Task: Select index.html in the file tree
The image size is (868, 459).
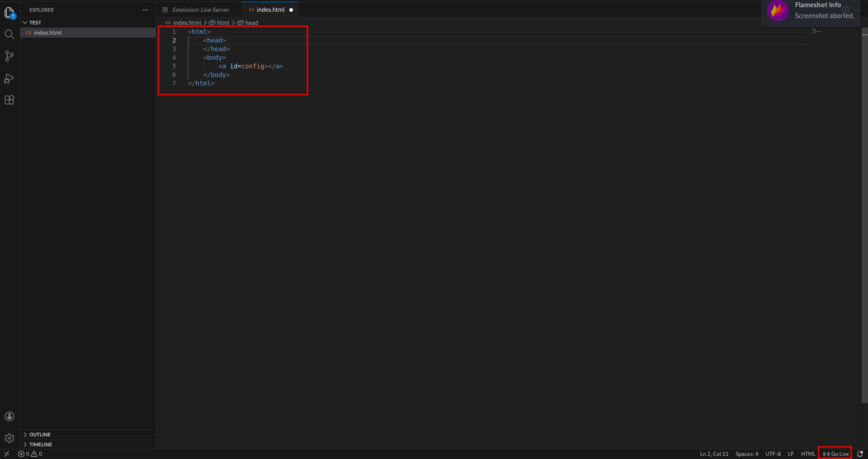Action: tap(48, 33)
